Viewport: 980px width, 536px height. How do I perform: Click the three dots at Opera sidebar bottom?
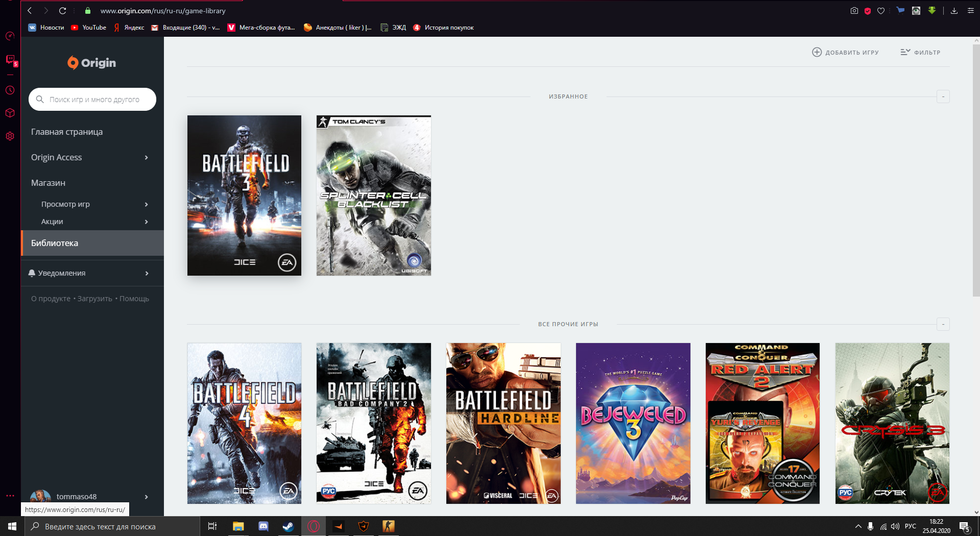pos(10,496)
